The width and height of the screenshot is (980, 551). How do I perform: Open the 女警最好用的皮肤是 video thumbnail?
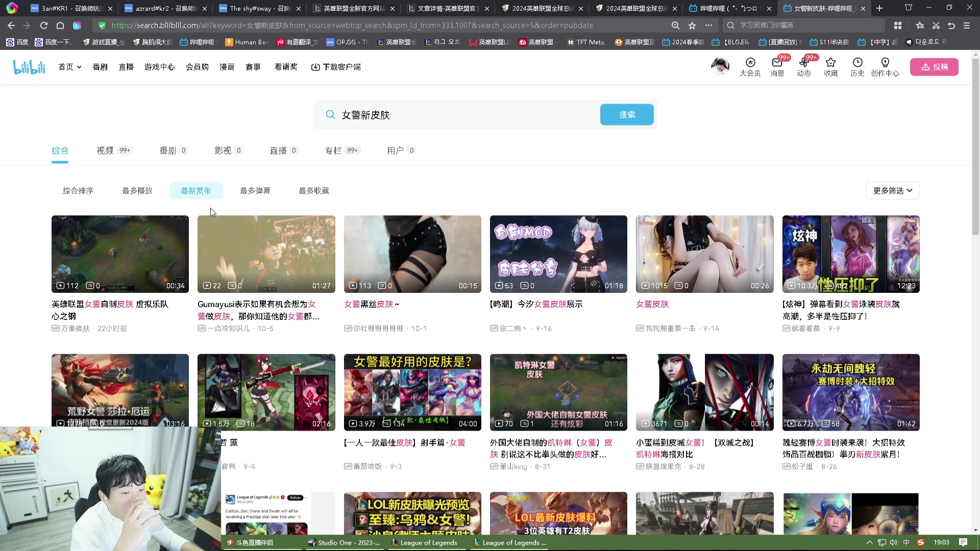[x=412, y=392]
